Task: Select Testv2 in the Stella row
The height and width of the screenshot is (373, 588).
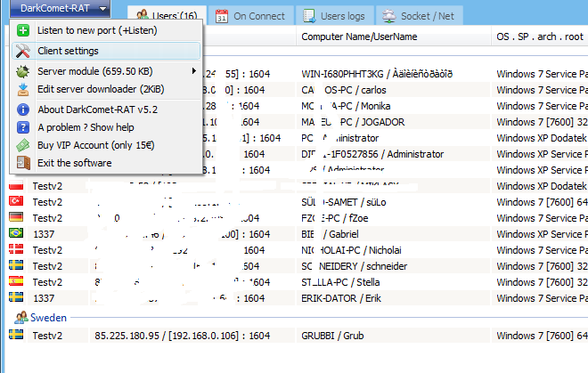Action: click(47, 282)
